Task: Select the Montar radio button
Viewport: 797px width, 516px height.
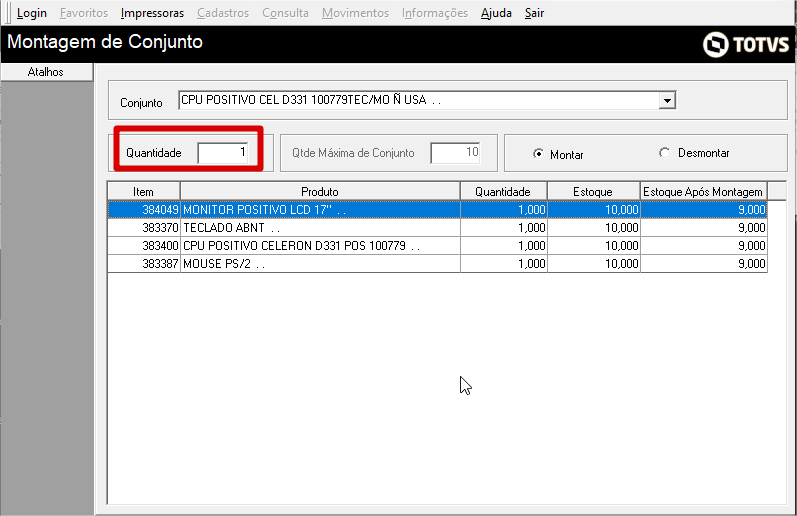Action: point(538,154)
